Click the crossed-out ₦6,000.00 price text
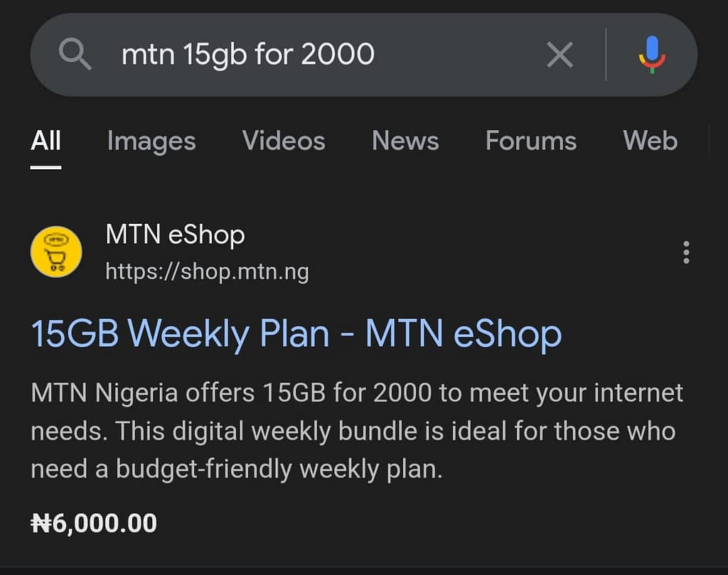This screenshot has height=575, width=728. tap(92, 522)
